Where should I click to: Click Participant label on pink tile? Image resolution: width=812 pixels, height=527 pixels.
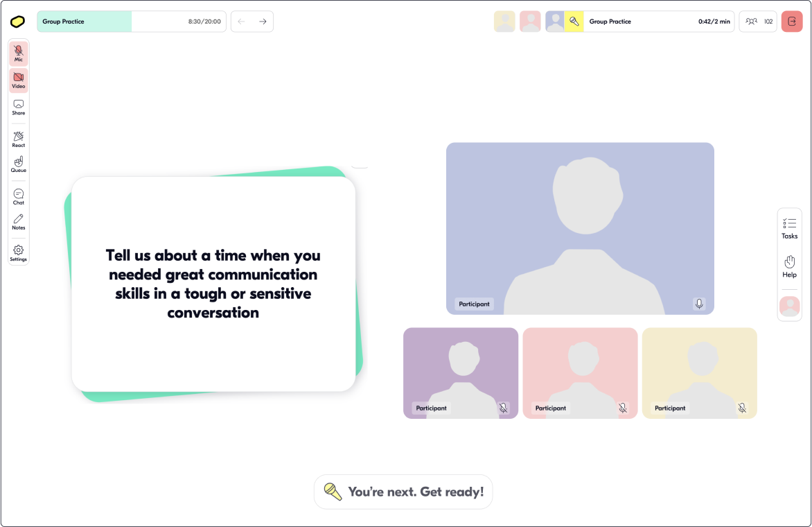pyautogui.click(x=551, y=408)
